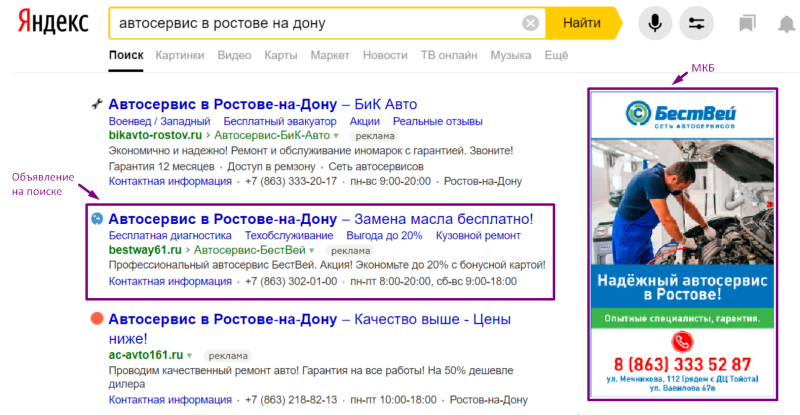
Task: Open Контактная информация for ac-avto161.ru
Action: click(x=170, y=400)
